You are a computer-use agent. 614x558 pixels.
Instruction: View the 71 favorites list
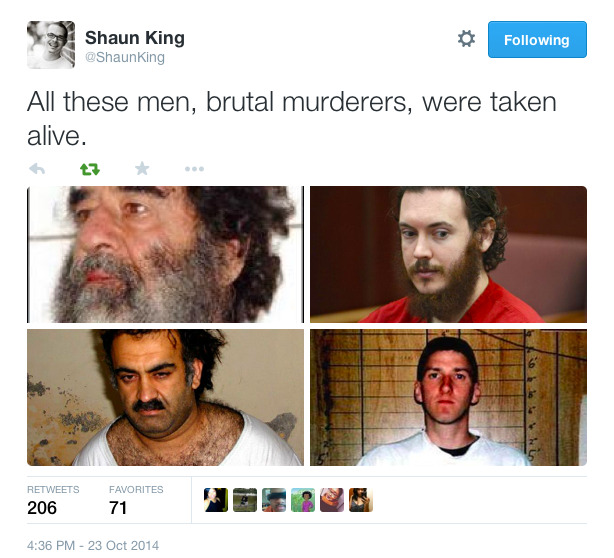tap(136, 500)
